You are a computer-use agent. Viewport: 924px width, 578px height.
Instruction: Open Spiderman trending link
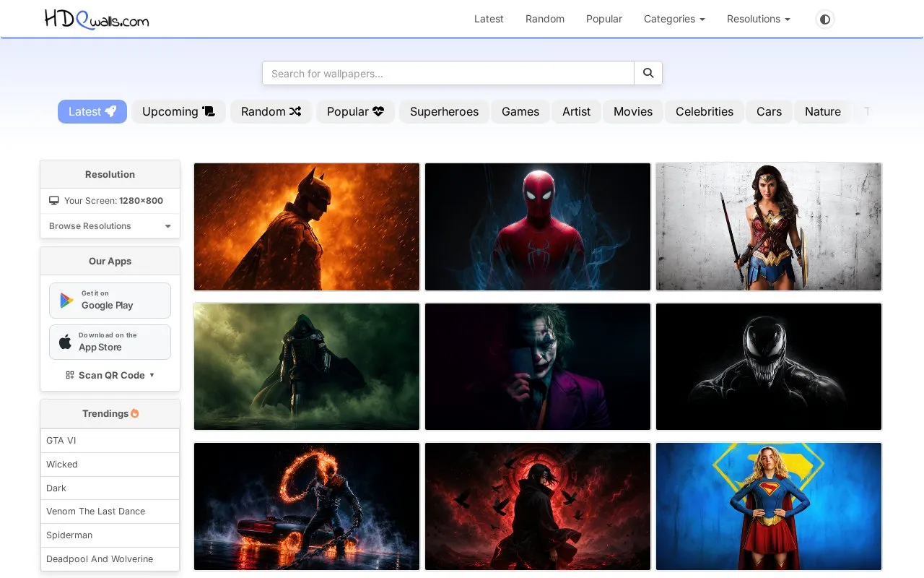[x=110, y=535]
